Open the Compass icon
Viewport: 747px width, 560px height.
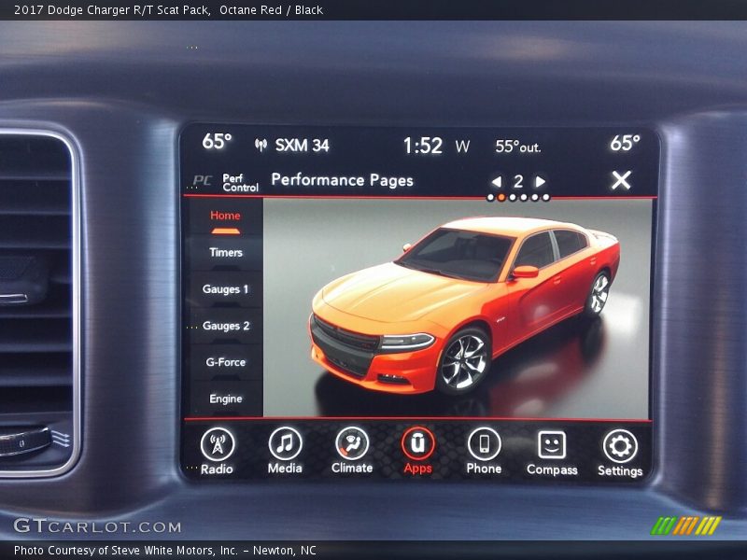551,445
